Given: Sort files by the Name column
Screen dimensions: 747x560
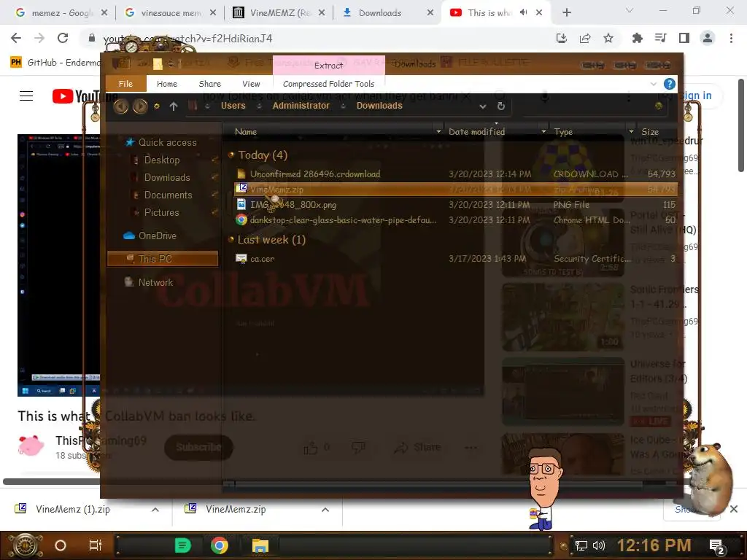Looking at the screenshot, I should click(246, 132).
